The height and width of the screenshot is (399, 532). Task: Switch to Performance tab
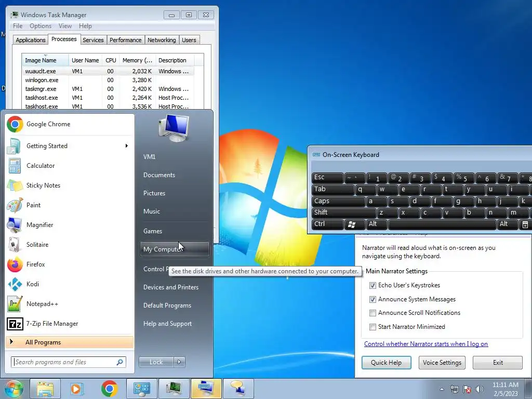126,40
